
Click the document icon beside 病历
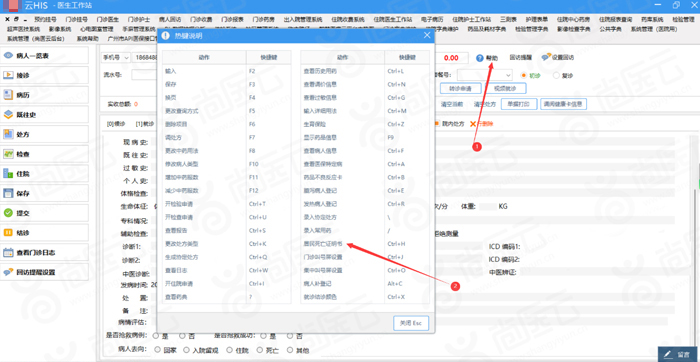point(8,95)
